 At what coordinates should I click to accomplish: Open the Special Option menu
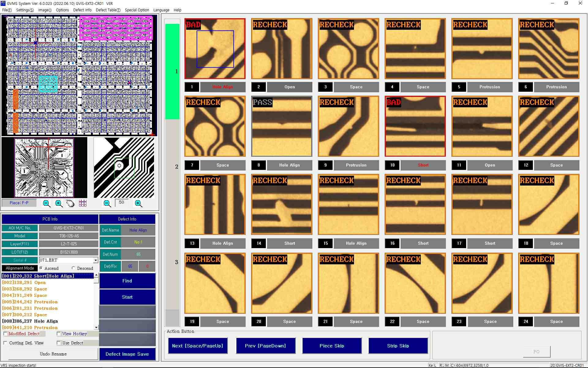(x=137, y=10)
